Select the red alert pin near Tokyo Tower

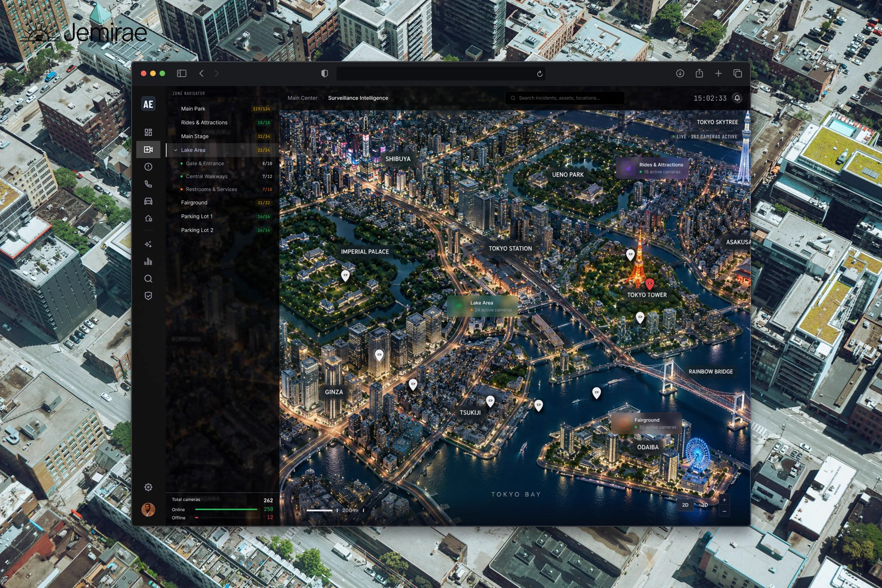650,284
